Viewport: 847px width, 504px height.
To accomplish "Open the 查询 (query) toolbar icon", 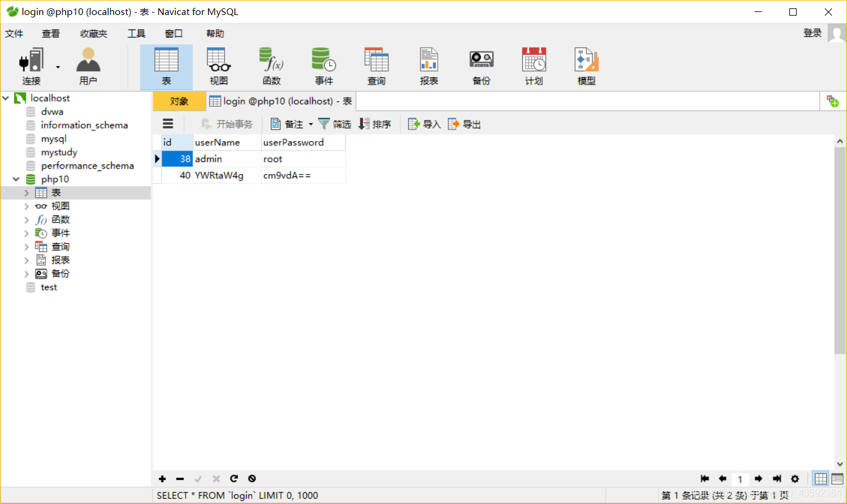I will [x=376, y=65].
